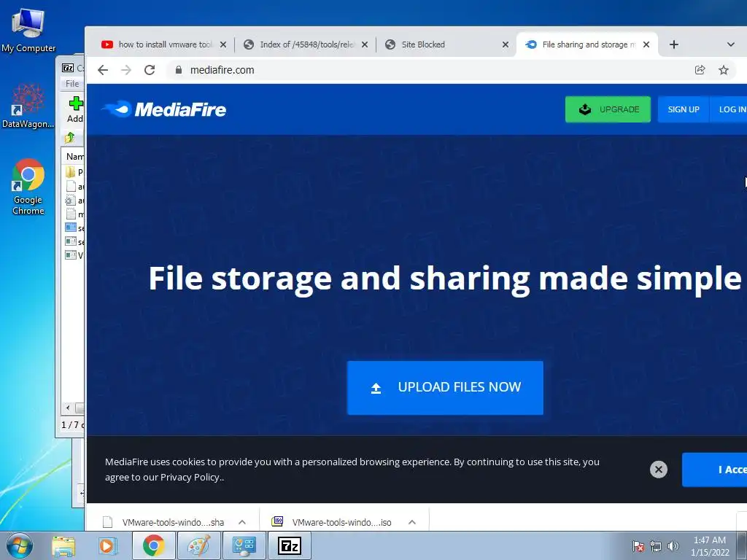This screenshot has height=560, width=747.
Task: Click the Control Panel taskbar icon
Action: [244, 545]
